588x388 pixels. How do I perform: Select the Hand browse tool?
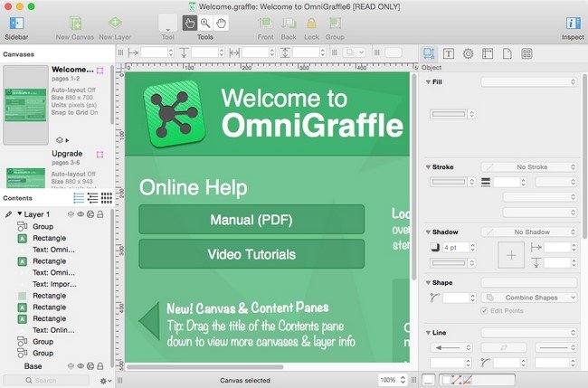click(x=221, y=24)
